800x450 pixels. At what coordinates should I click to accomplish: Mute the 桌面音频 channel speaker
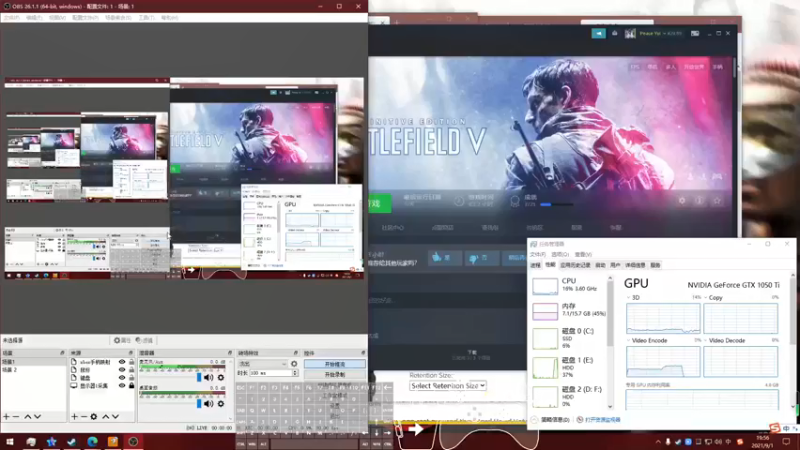[208, 404]
